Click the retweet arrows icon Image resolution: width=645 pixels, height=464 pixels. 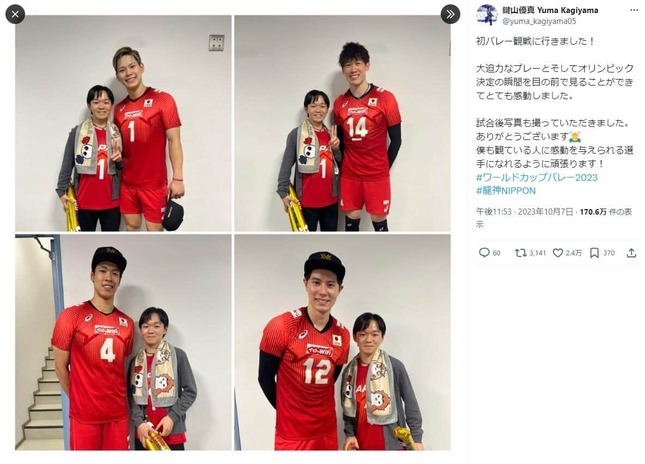[520, 253]
